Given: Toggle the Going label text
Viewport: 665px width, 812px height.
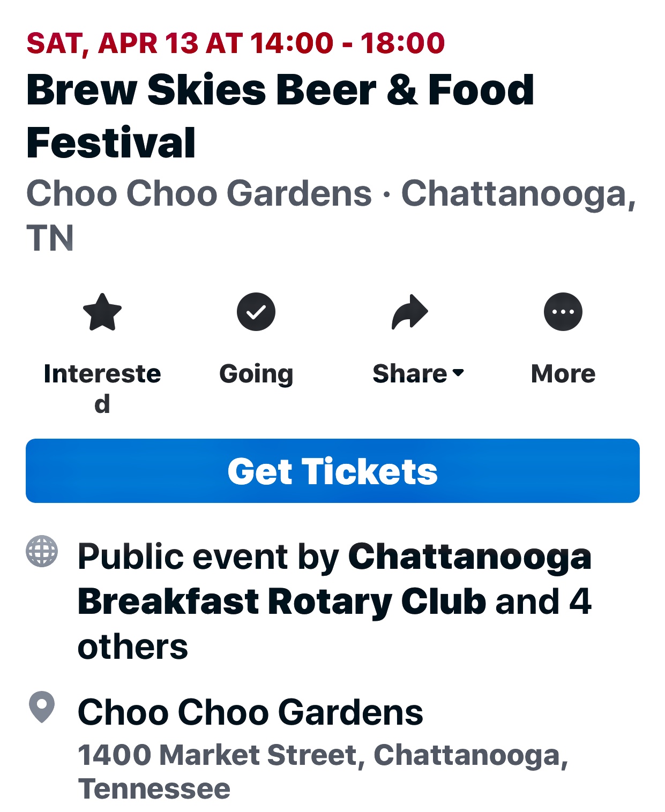Looking at the screenshot, I should tap(256, 374).
